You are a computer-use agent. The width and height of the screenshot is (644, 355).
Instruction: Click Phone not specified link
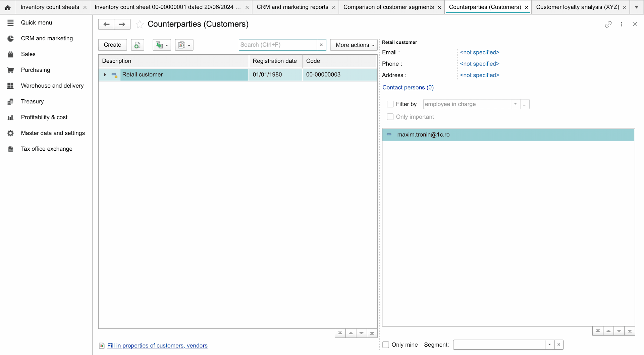coord(480,64)
